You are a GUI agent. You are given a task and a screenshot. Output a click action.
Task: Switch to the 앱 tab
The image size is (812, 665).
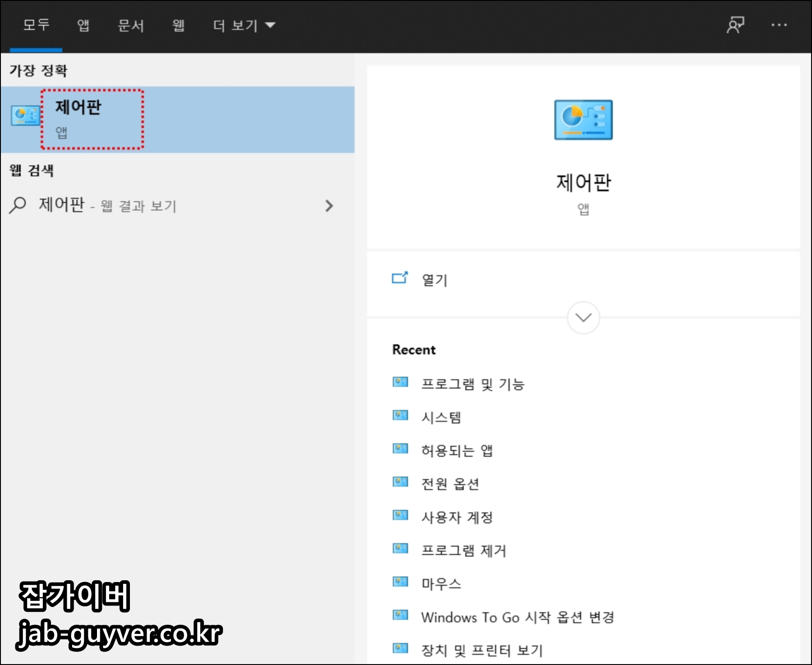[83, 25]
